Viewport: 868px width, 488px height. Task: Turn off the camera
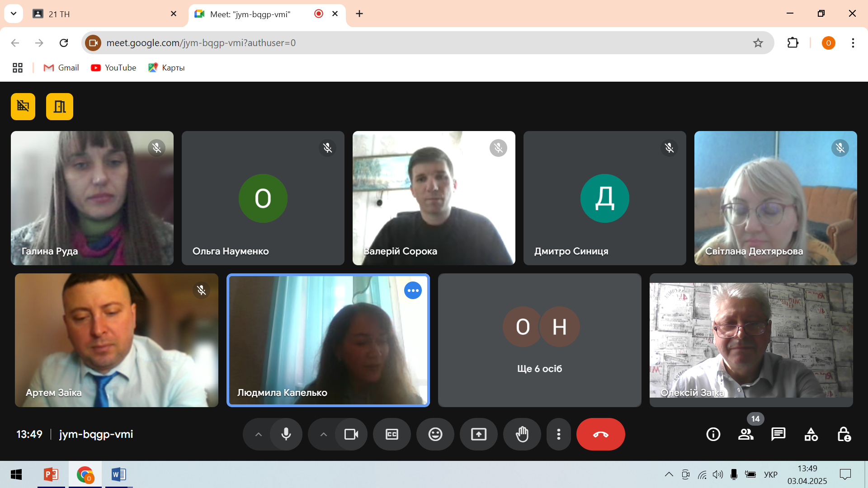(x=351, y=434)
